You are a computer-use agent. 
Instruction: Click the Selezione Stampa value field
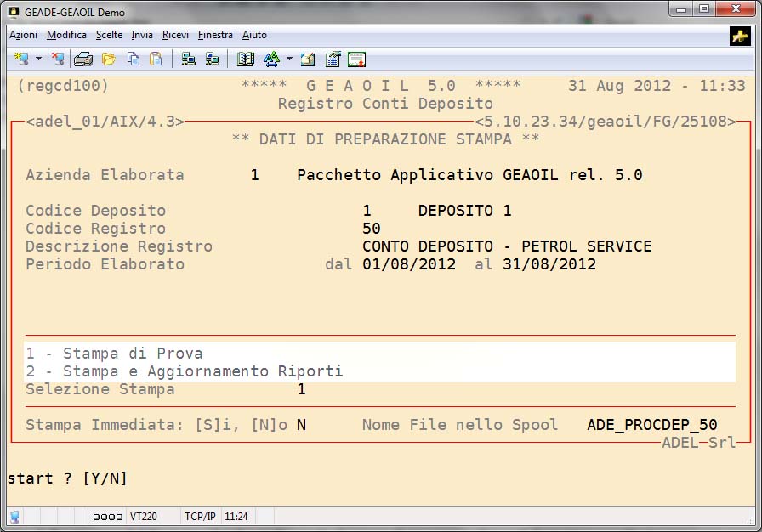[x=301, y=389]
